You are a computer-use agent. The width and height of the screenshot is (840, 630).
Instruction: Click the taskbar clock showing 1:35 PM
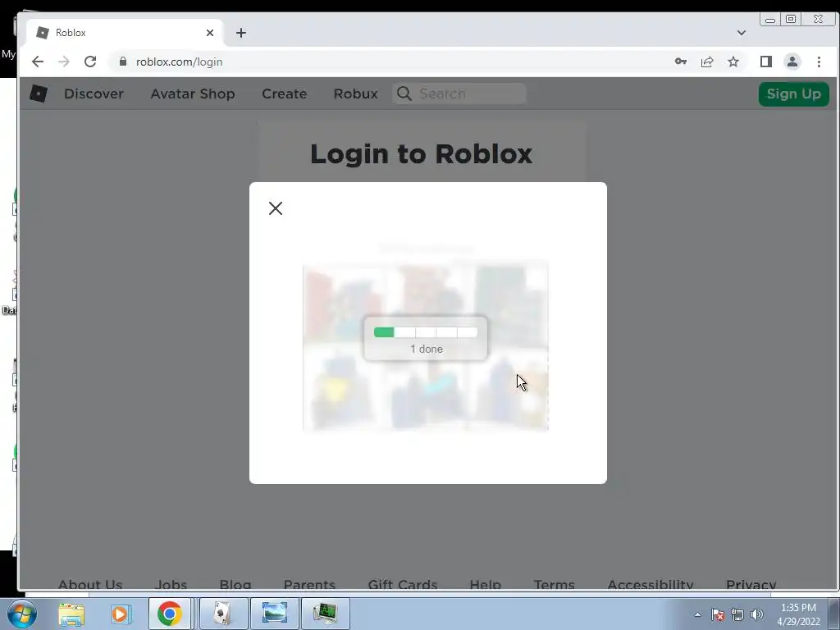click(798, 614)
